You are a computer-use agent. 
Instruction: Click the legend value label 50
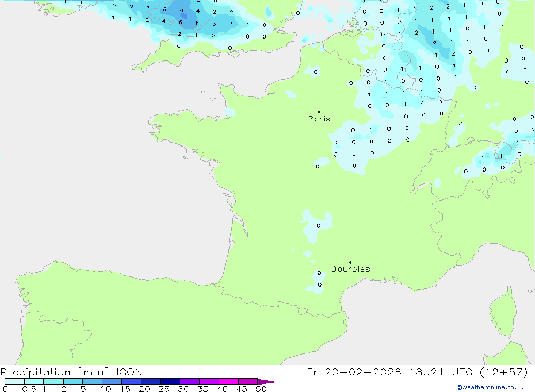tap(261, 389)
